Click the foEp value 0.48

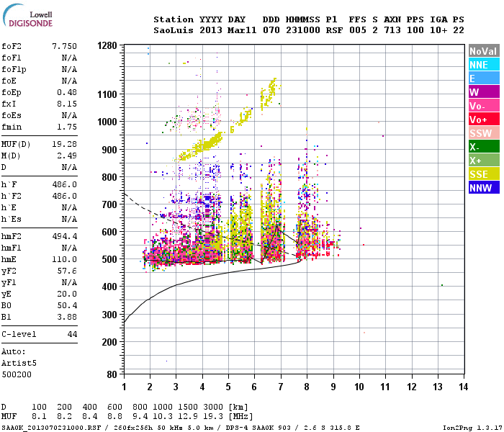(x=67, y=92)
